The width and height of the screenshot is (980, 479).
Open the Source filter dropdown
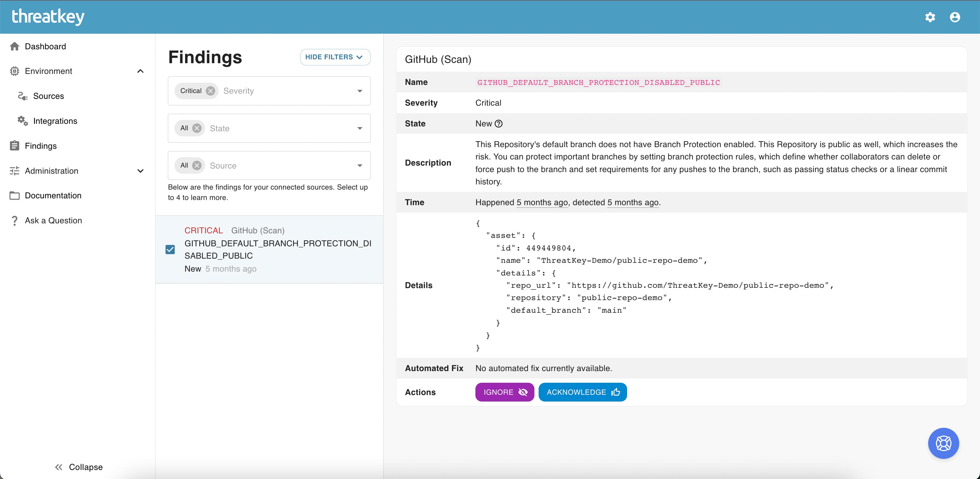click(x=359, y=166)
